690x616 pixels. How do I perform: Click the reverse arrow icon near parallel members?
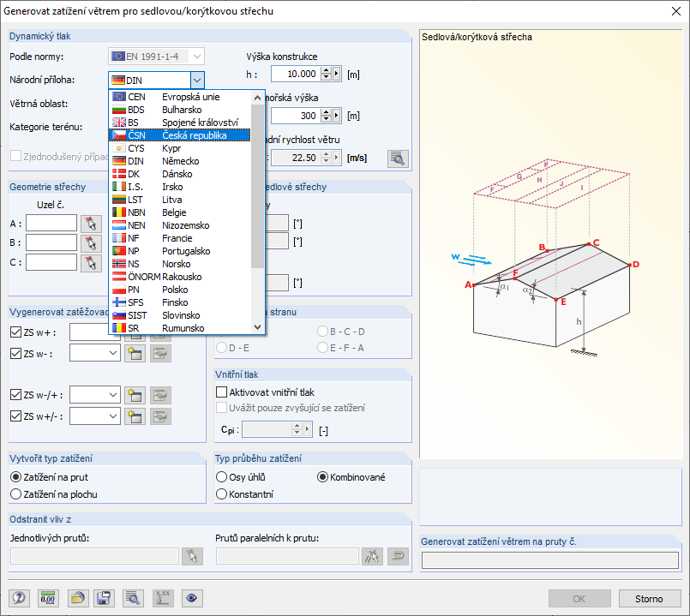(x=398, y=556)
